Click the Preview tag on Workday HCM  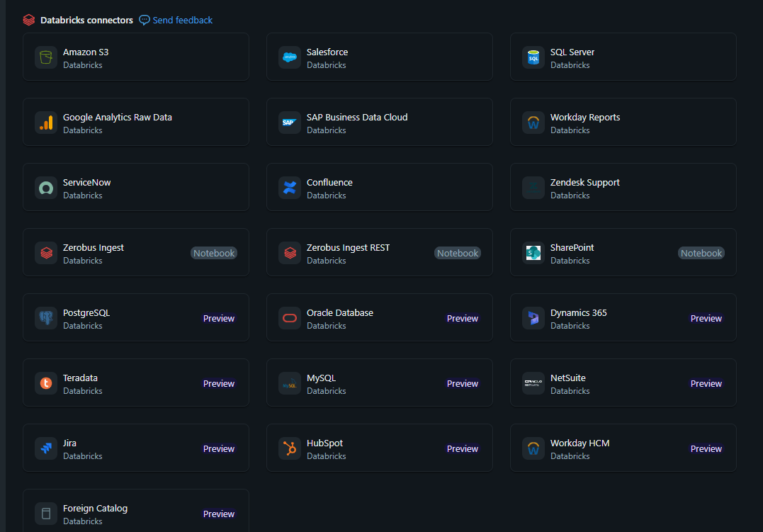(x=706, y=449)
